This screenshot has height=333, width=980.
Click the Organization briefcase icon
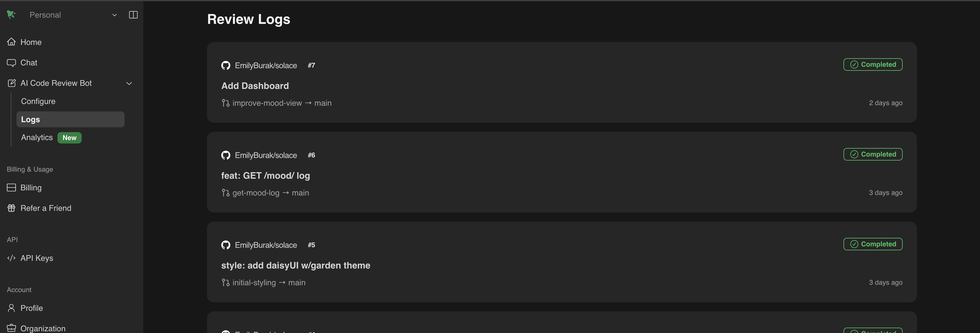point(11,328)
